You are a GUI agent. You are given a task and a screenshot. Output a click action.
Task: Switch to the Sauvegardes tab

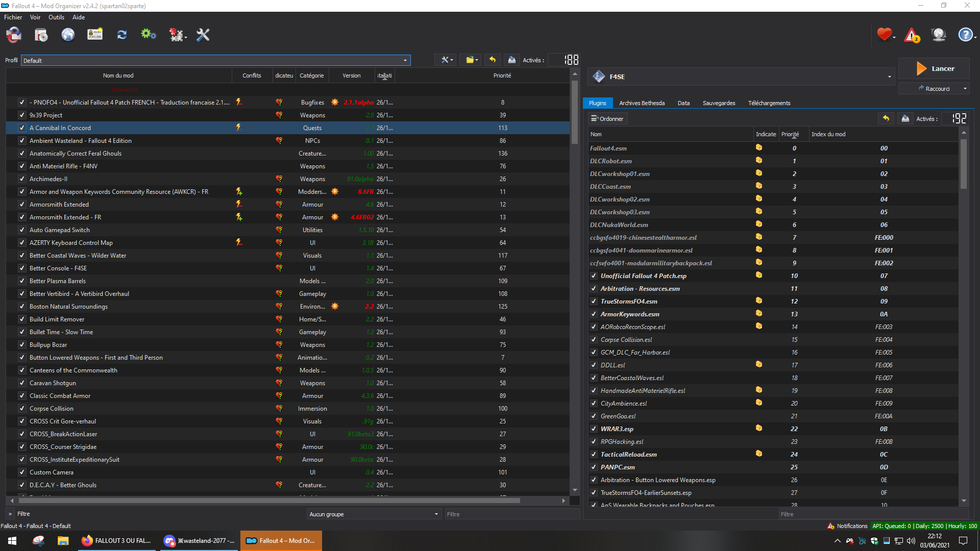coord(719,103)
